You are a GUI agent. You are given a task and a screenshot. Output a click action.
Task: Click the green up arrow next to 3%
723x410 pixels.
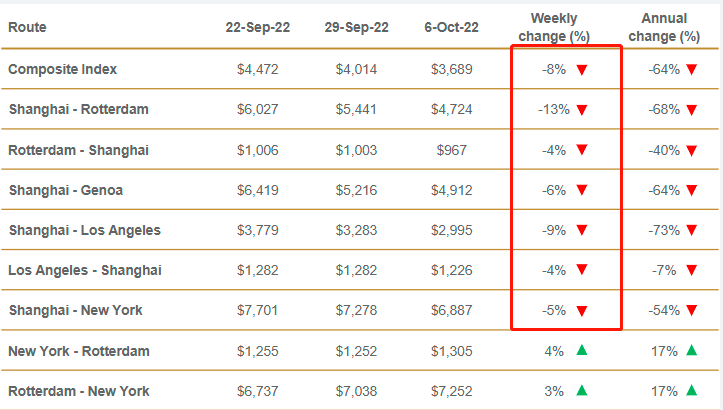pos(582,390)
